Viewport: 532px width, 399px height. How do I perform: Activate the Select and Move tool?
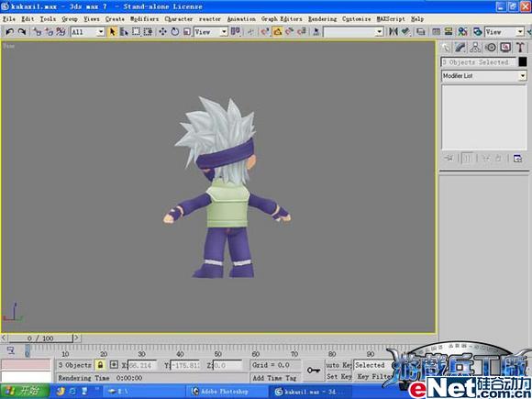[x=163, y=32]
